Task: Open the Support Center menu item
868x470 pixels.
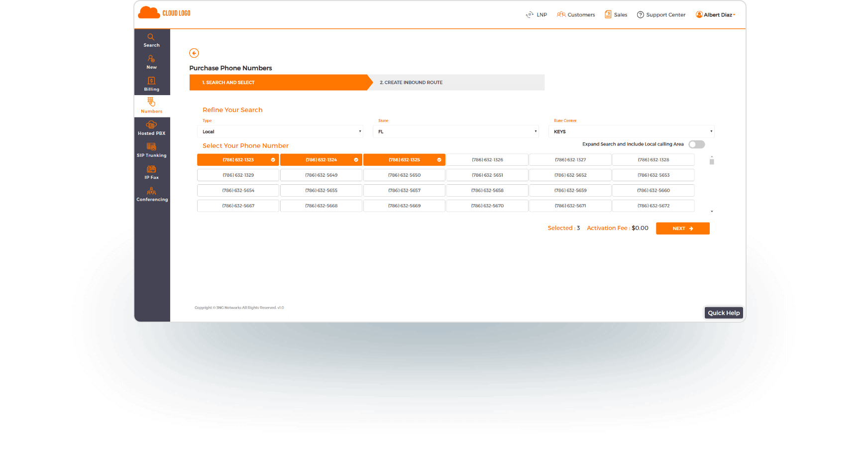Action: [661, 15]
